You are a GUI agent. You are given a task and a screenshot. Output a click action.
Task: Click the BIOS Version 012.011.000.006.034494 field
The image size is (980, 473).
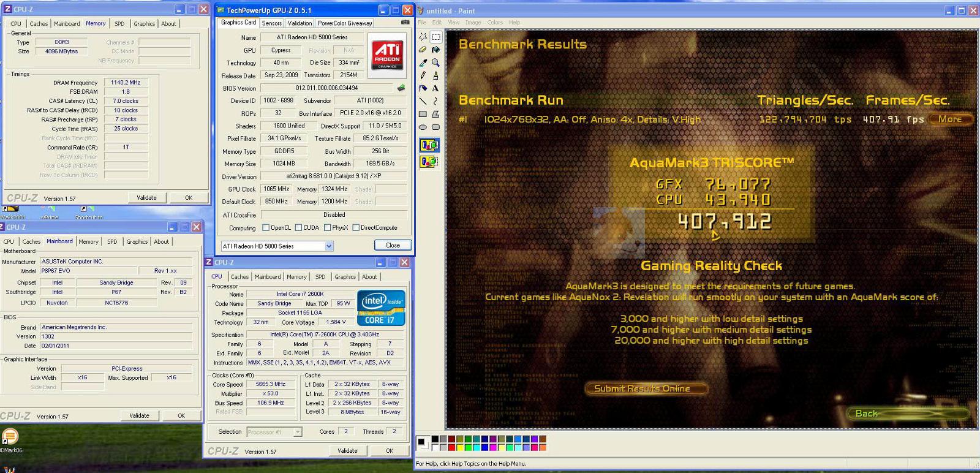coord(327,88)
